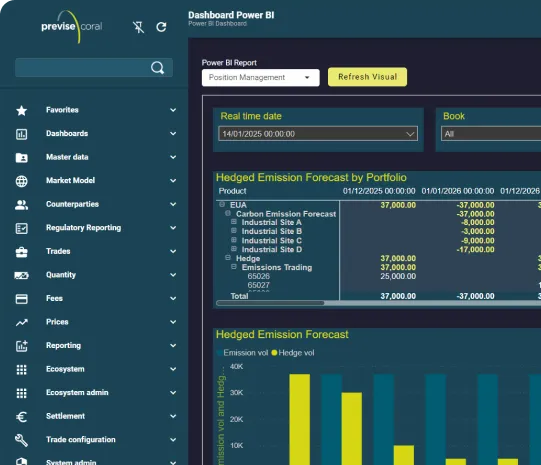Screen dimensions: 541x465
Task: Expand Industrial Site A row
Action: tap(234, 221)
